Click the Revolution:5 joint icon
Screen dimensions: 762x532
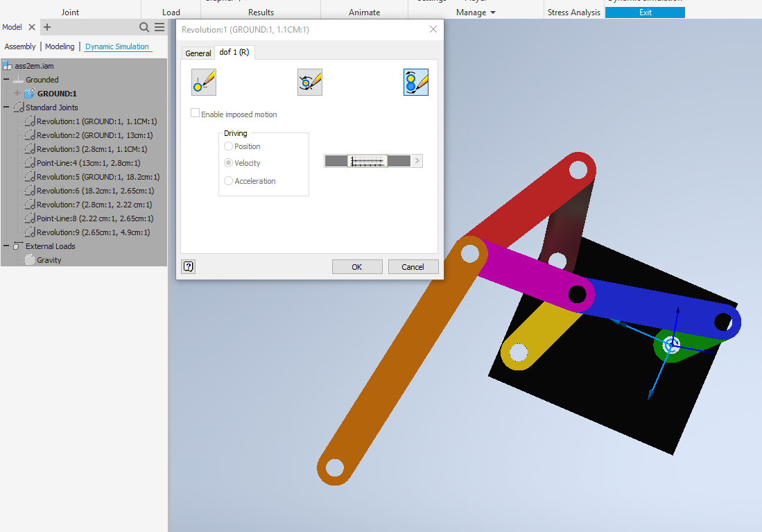click(30, 177)
